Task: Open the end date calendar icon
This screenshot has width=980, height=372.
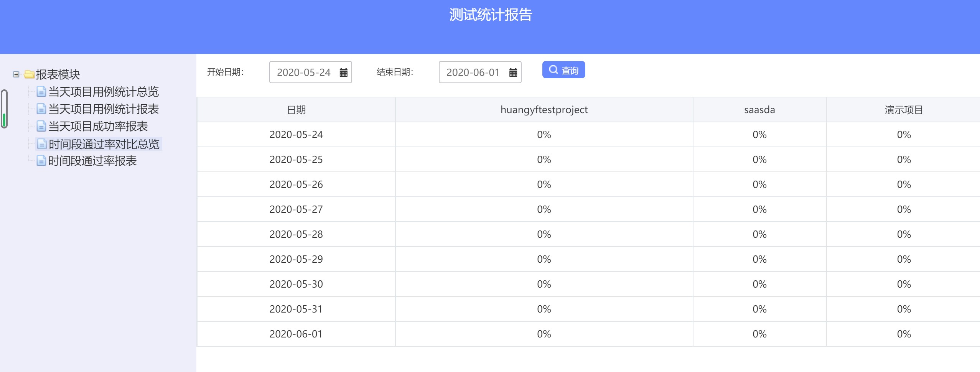Action: (x=513, y=72)
